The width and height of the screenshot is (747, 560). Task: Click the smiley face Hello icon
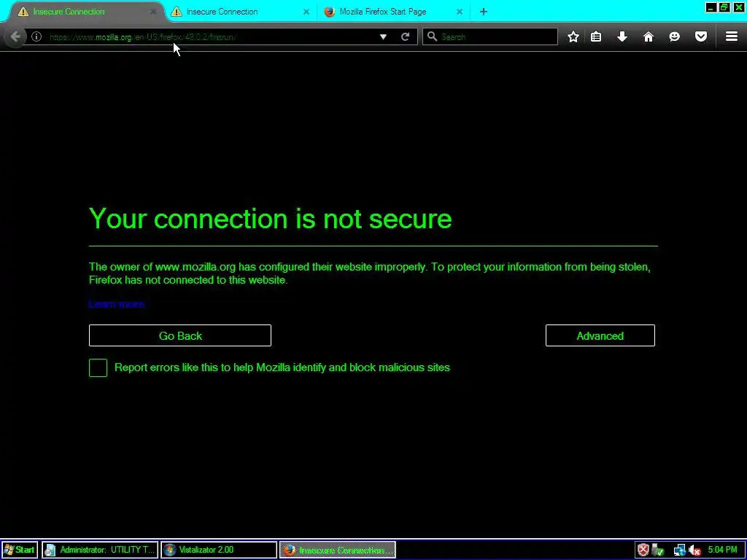click(x=675, y=36)
